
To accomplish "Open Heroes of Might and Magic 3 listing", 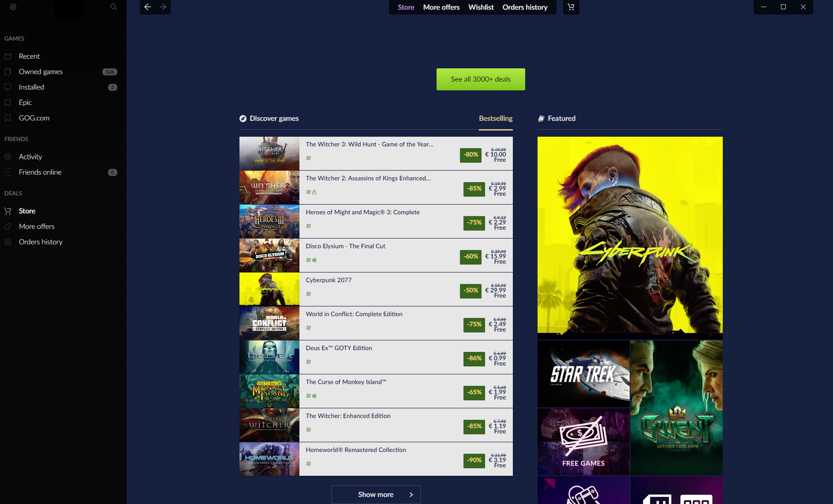I will (x=376, y=221).
